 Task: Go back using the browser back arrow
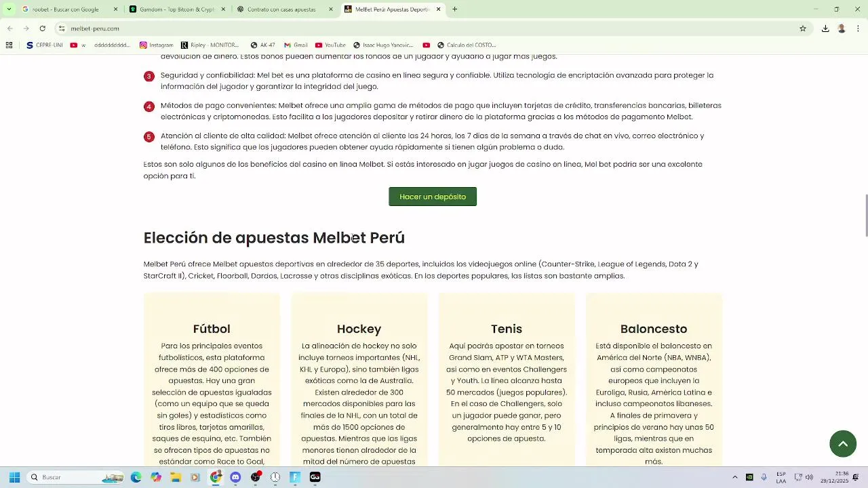(9, 28)
